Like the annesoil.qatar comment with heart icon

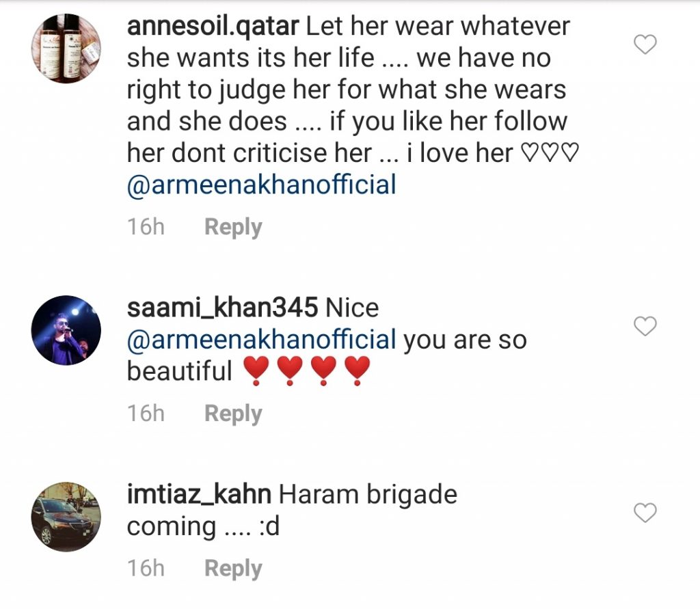coord(645,45)
